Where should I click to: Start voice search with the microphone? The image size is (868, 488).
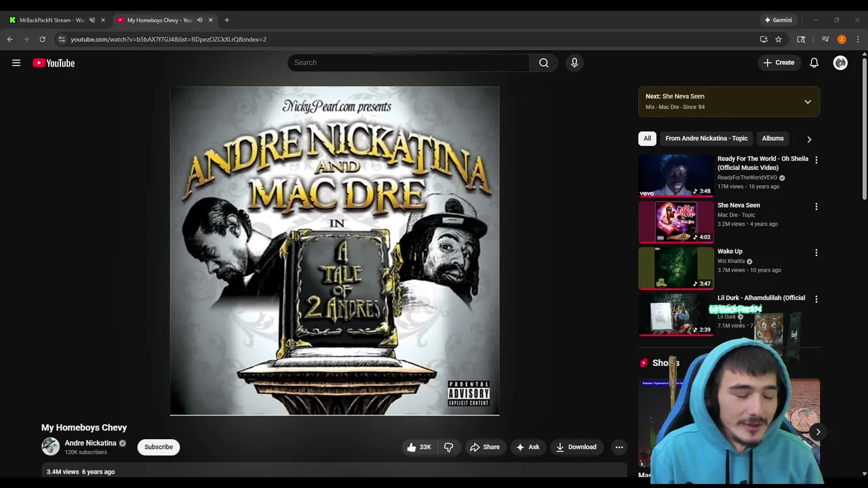point(574,62)
